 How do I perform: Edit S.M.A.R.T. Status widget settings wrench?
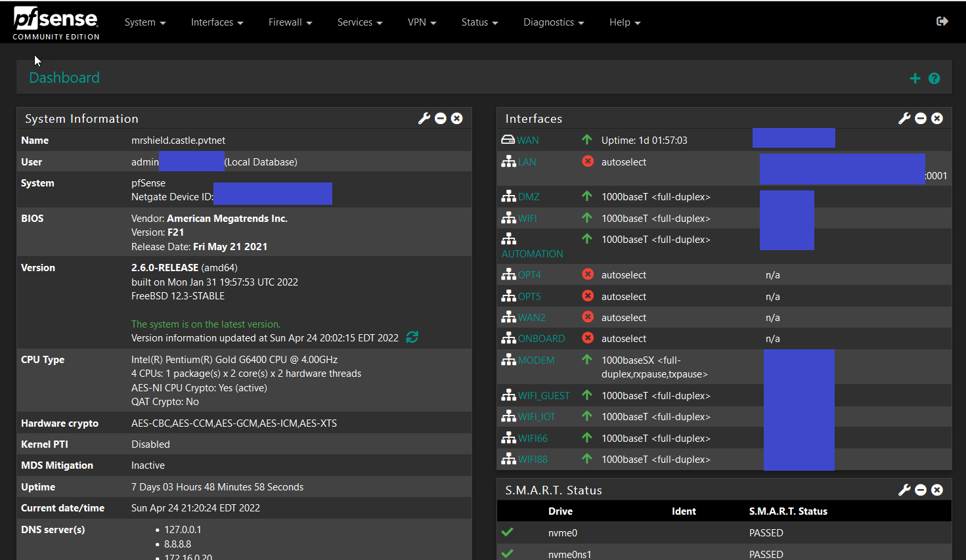(904, 490)
